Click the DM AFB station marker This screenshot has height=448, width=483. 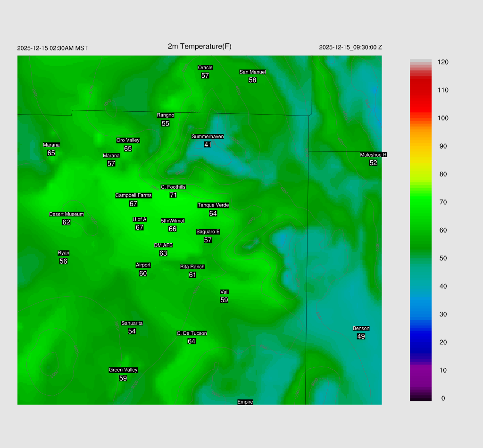coord(163,245)
